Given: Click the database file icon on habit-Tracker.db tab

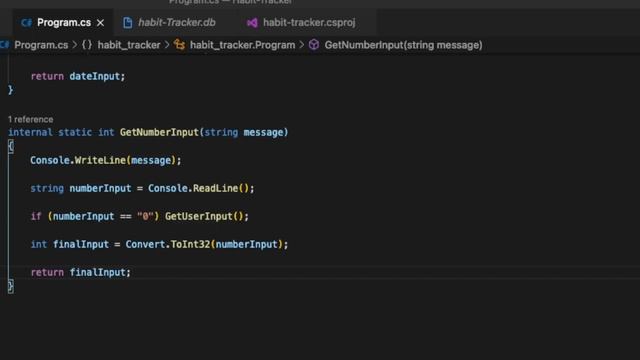Looking at the screenshot, I should coord(127,23).
